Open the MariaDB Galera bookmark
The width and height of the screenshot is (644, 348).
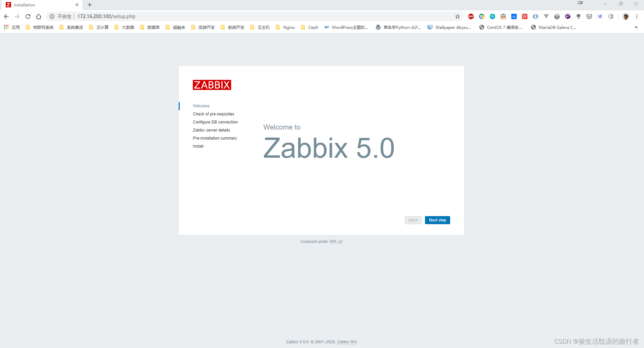554,27
